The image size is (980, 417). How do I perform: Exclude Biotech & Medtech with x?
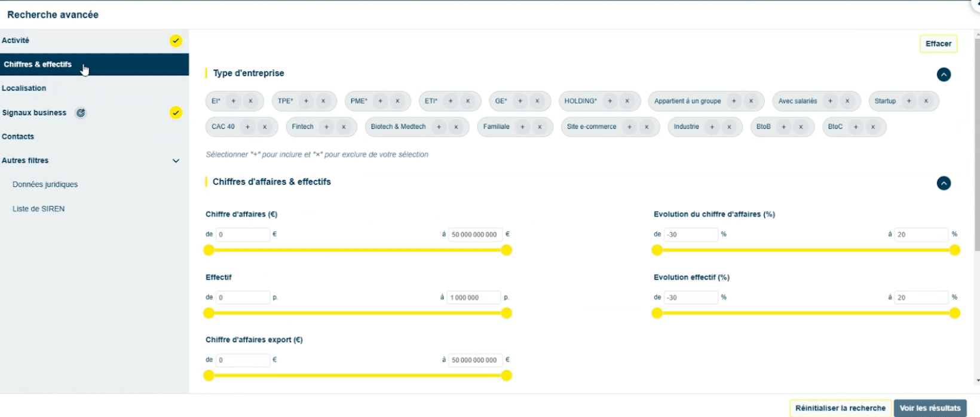pyautogui.click(x=456, y=127)
